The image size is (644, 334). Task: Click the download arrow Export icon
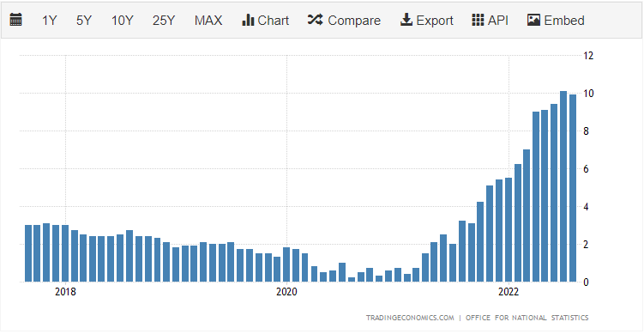[x=406, y=20]
